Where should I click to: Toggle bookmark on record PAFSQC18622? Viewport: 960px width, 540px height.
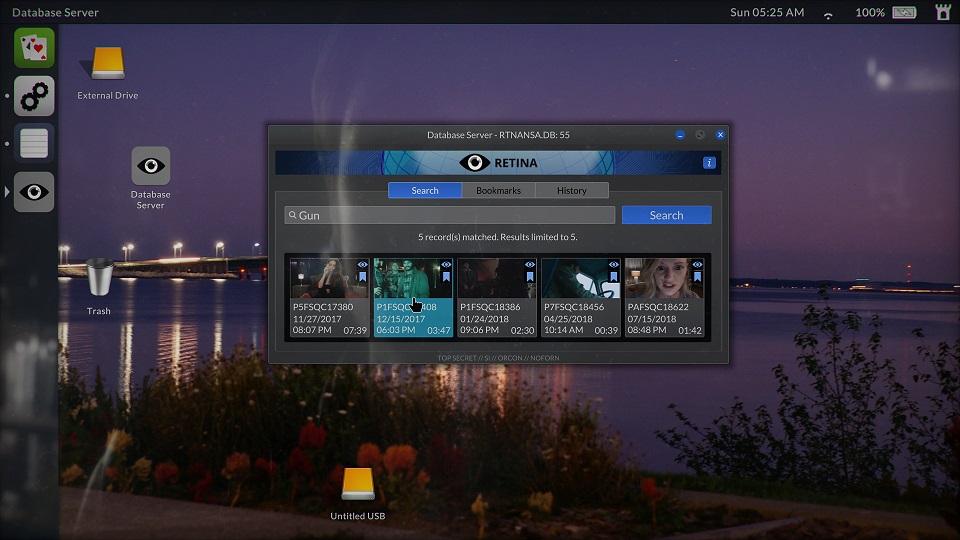coord(698,277)
